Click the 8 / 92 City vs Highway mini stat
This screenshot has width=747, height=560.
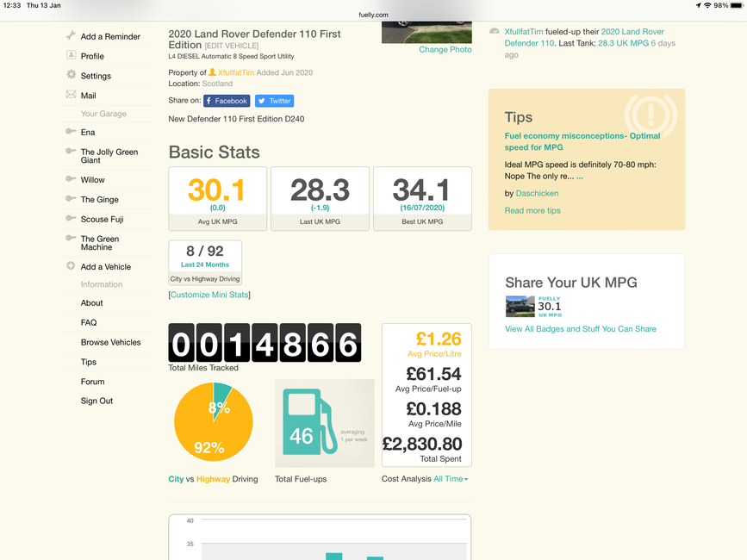point(205,263)
